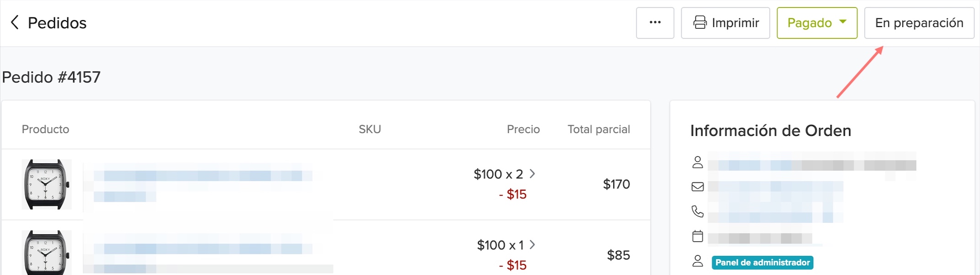Expand the $100 x 2 price details chevron
Image resolution: width=980 pixels, height=275 pixels.
[x=532, y=174]
